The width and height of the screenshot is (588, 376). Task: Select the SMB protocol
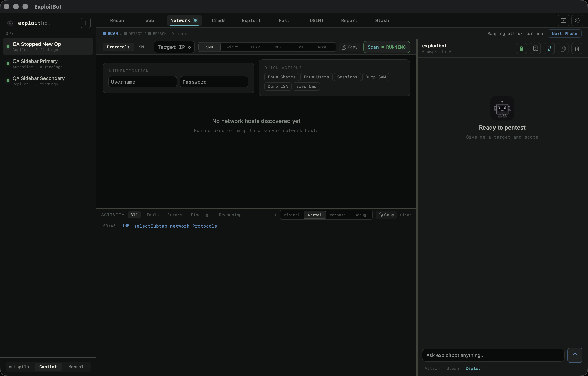(209, 47)
